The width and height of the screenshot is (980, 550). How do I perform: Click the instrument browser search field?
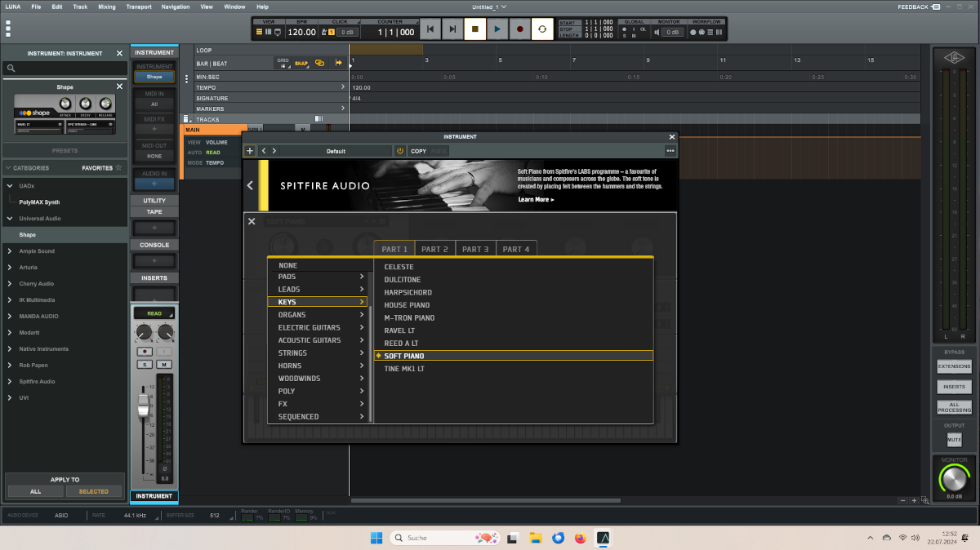(65, 69)
